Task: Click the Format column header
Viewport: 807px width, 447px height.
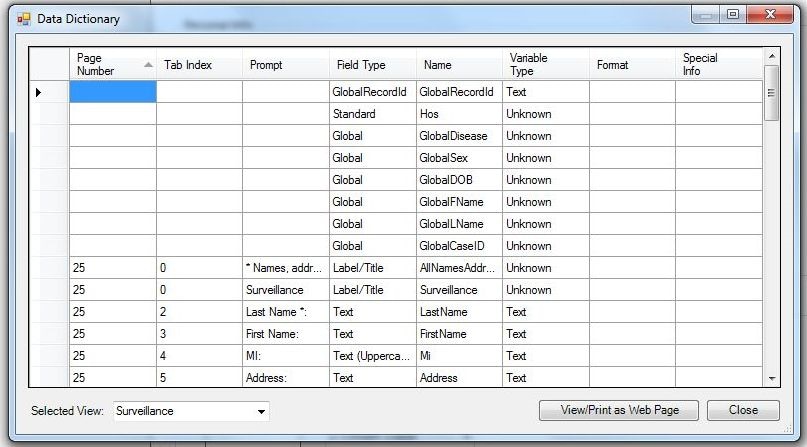Action: (631, 65)
